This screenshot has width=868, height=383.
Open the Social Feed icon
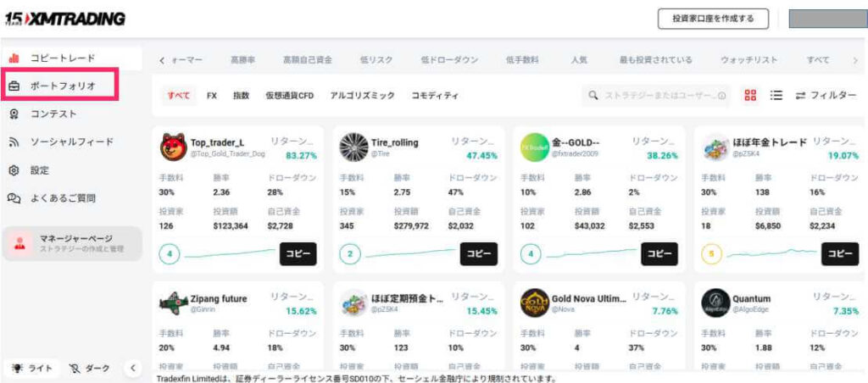pyautogui.click(x=14, y=142)
